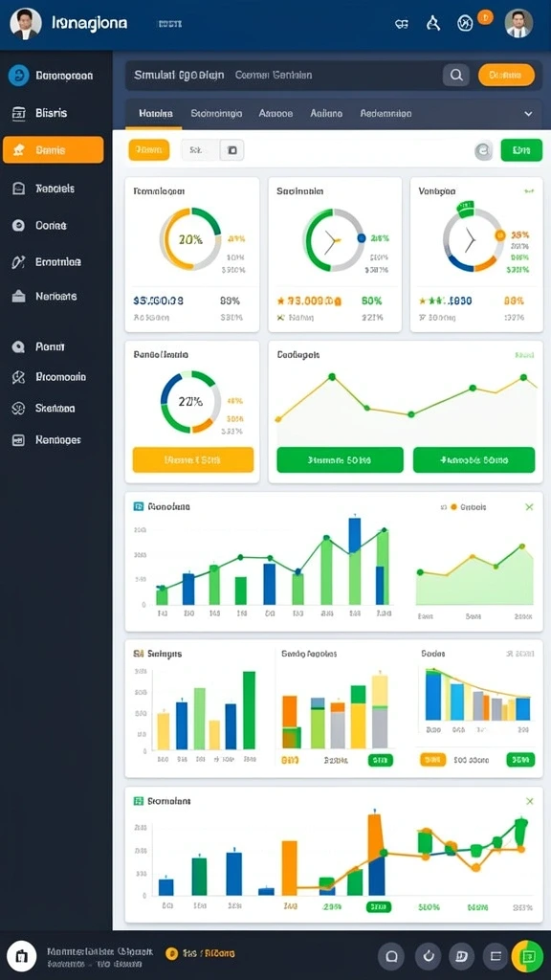551x980 pixels.
Task: Toggle the small square checkbox in the toolbar
Action: pos(231,150)
